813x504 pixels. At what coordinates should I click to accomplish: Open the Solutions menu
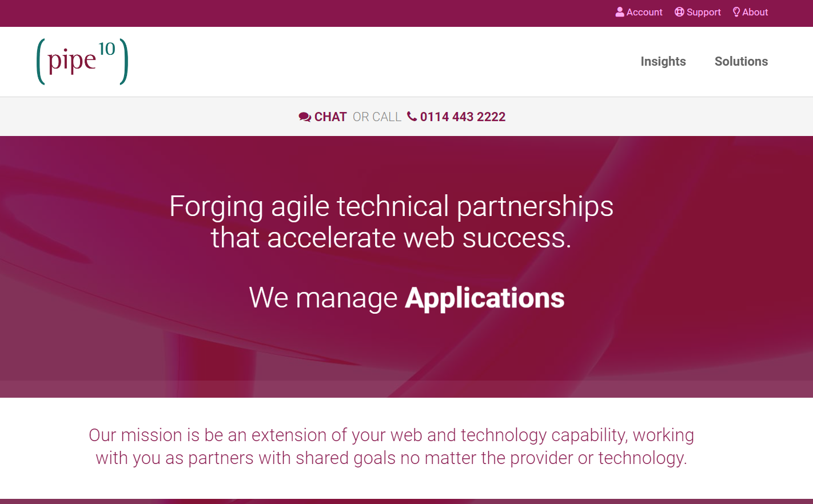coord(741,62)
